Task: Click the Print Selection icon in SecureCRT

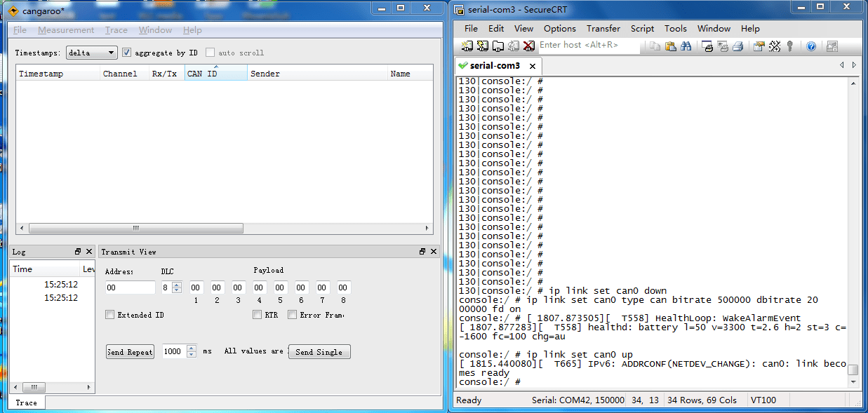Action: coord(723,46)
